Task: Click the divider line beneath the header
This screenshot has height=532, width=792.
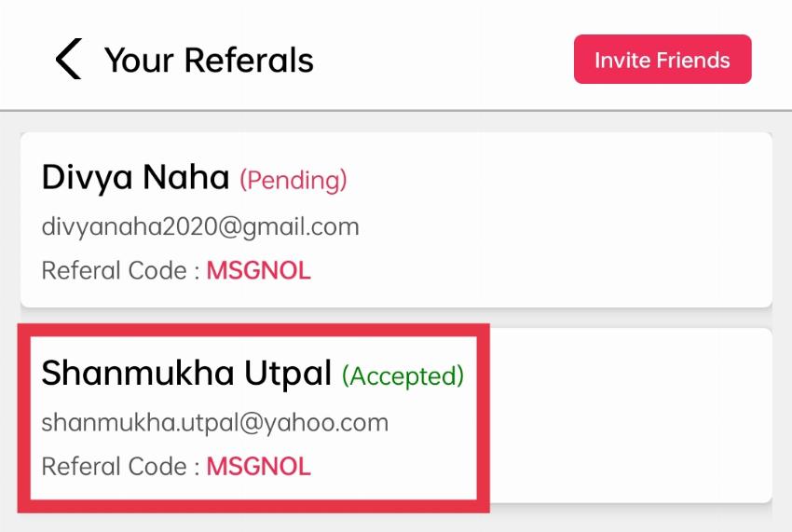Action: (x=396, y=110)
